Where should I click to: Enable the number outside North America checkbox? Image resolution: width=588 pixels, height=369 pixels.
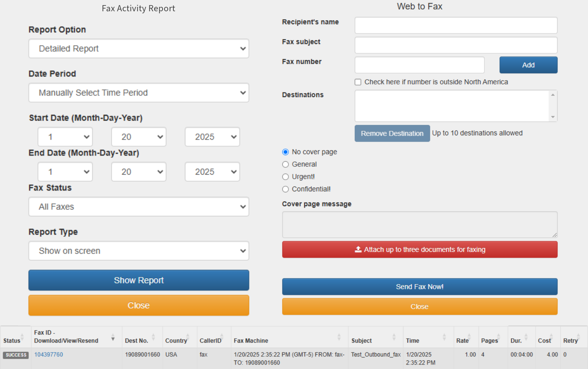tap(358, 82)
